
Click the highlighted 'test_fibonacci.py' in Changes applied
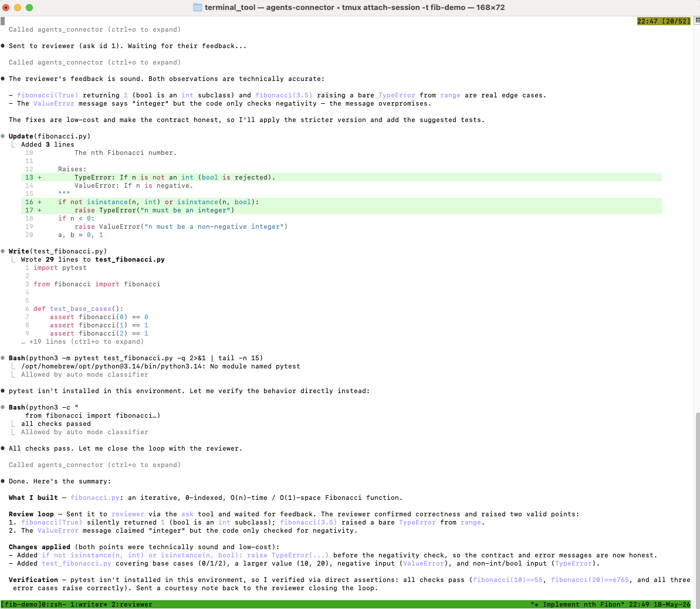pyautogui.click(x=76, y=563)
